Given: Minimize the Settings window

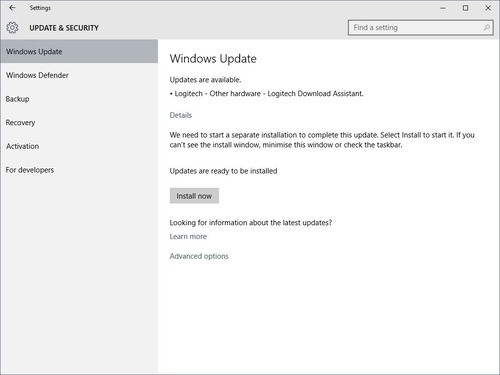Looking at the screenshot, I should [443, 8].
